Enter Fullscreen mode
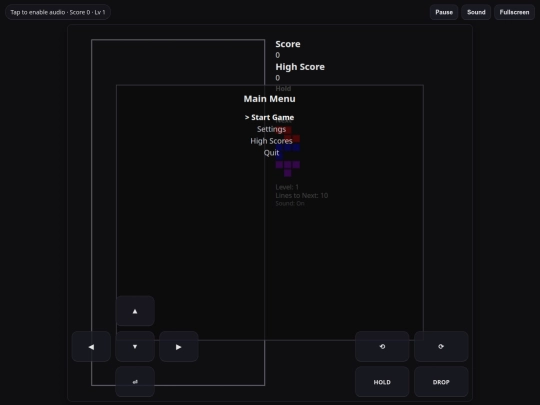This screenshot has width=540, height=405. [514, 12]
